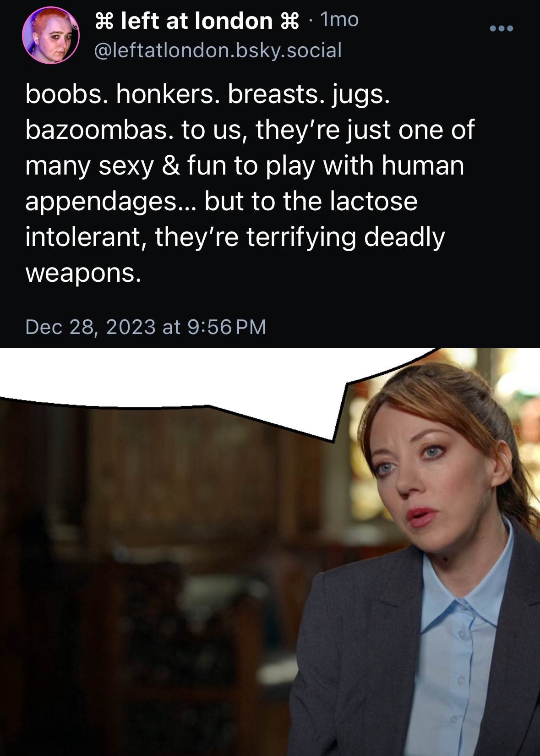The image size is (540, 756).
Task: Click the ampersand in 'sexy & fun'
Action: 171,165
